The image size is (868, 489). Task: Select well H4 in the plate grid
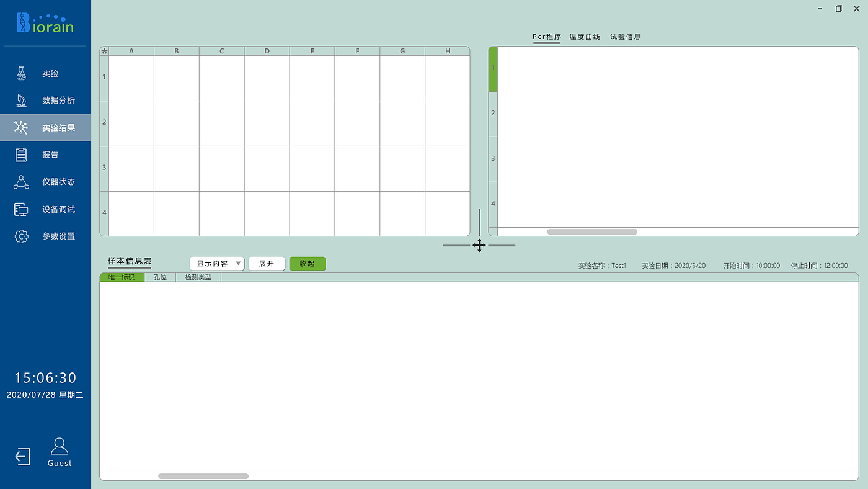[x=448, y=213]
